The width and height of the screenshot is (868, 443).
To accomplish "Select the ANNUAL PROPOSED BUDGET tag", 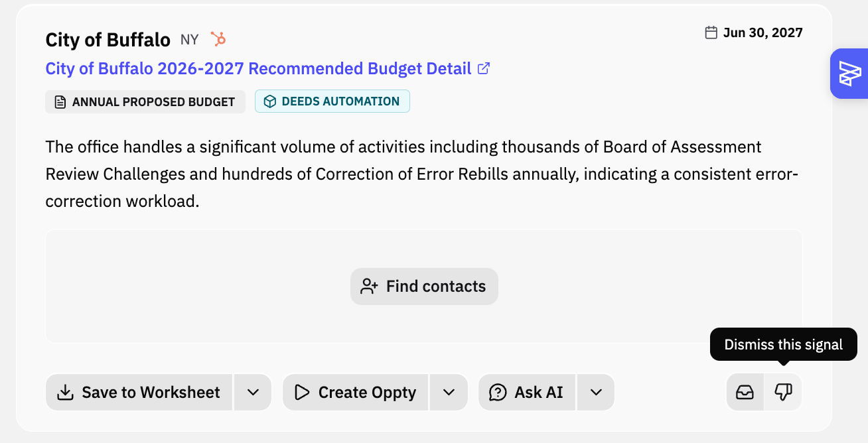I will 145,102.
